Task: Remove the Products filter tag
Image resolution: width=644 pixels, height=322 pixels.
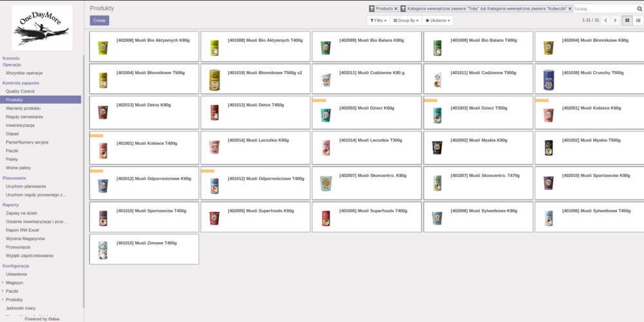Action: coord(395,9)
